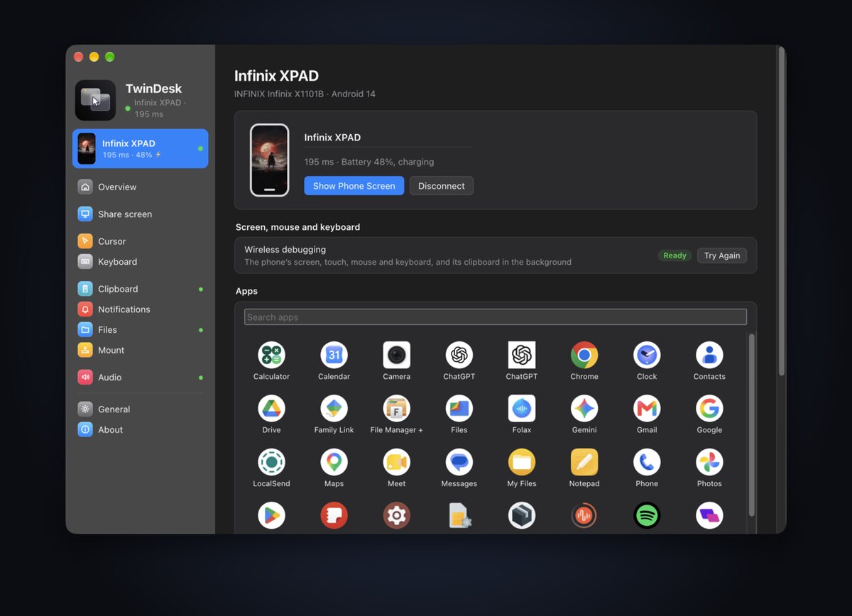852x616 pixels.
Task: Open the Camera app
Action: click(x=396, y=355)
